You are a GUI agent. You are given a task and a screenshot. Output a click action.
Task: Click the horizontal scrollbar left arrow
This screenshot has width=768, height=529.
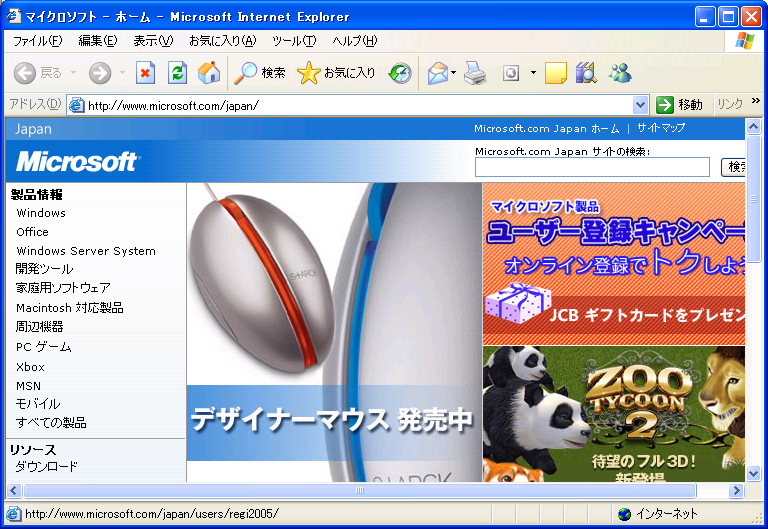point(14,490)
